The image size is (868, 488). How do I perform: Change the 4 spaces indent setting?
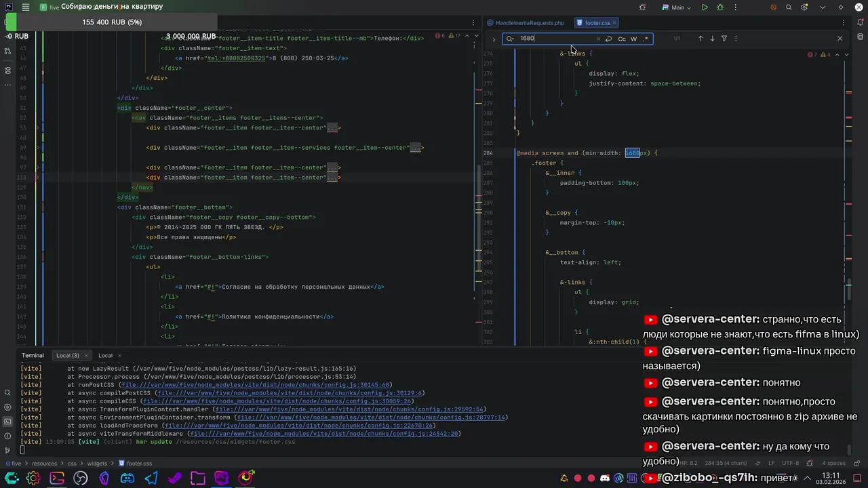coord(833,464)
